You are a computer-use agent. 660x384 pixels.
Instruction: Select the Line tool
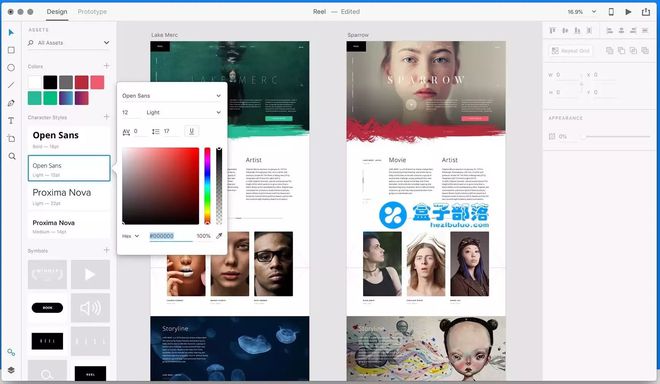tap(11, 85)
